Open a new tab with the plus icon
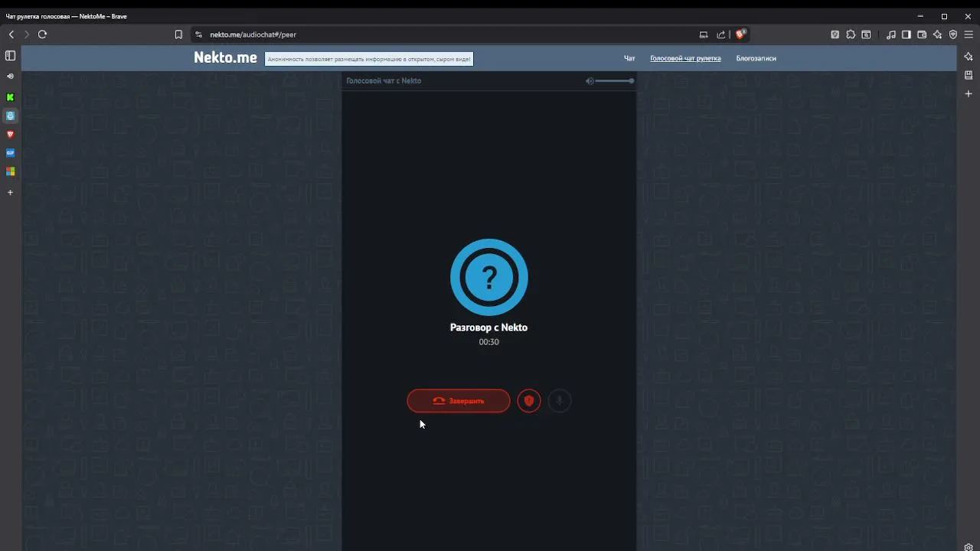The width and height of the screenshot is (980, 551). tap(10, 193)
